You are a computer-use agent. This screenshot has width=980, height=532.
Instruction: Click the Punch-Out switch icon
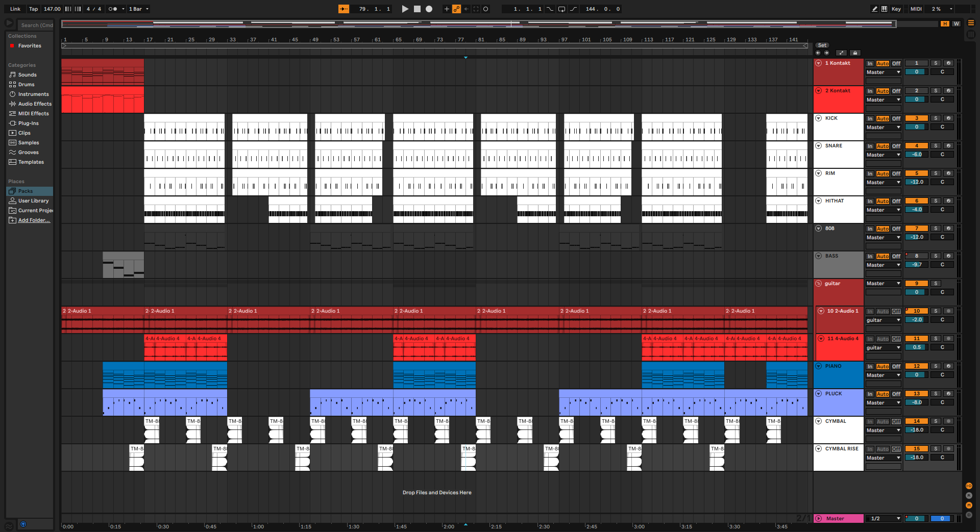click(x=573, y=9)
